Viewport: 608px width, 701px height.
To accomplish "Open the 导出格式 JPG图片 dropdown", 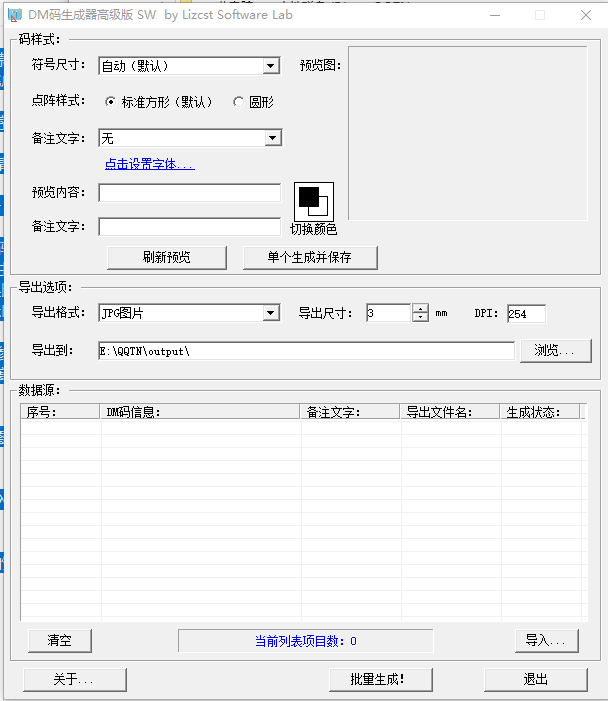I will click(270, 313).
